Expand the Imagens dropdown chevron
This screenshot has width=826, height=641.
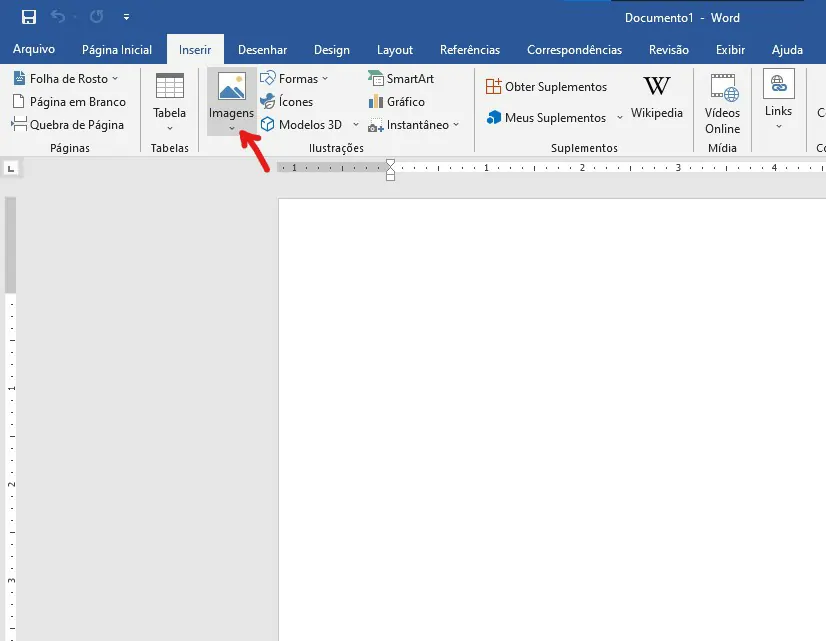pyautogui.click(x=232, y=128)
